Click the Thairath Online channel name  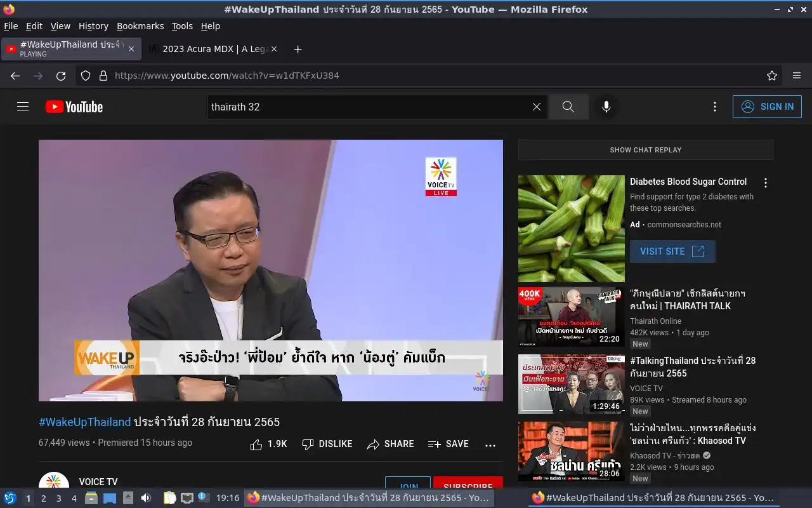click(655, 321)
